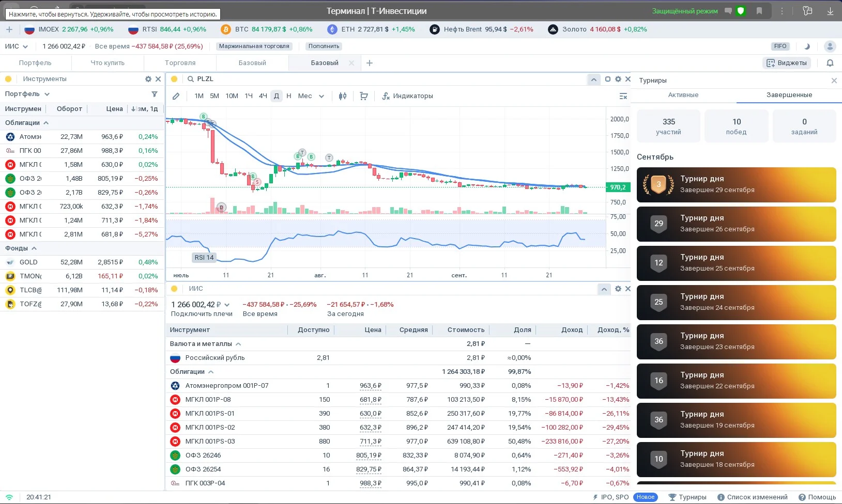The height and width of the screenshot is (504, 842).
Task: Expand more timeframes chevron
Action: [322, 96]
